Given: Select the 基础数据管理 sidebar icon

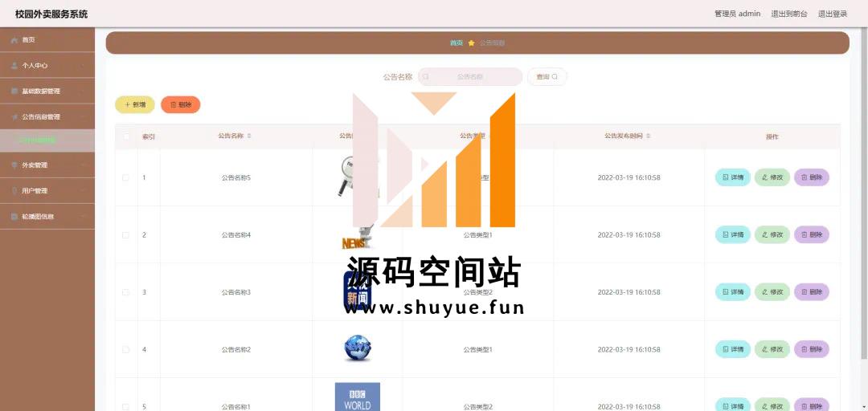Looking at the screenshot, I should (14, 92).
